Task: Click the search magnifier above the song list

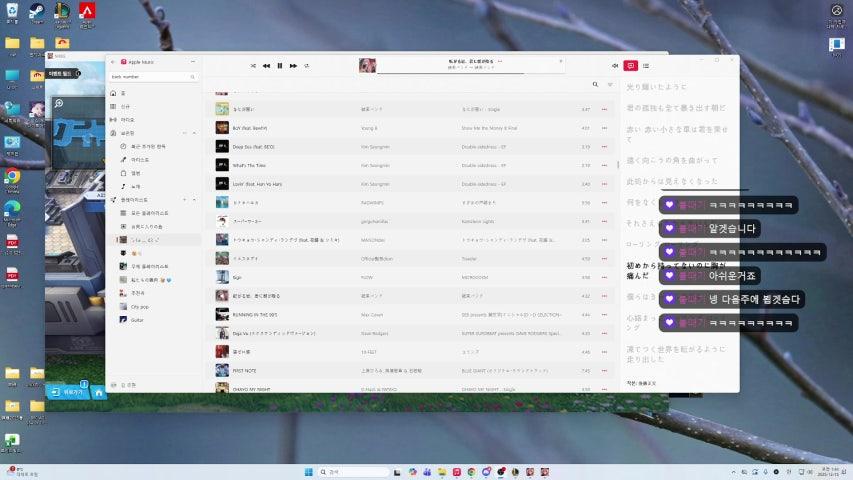Action: [x=596, y=85]
